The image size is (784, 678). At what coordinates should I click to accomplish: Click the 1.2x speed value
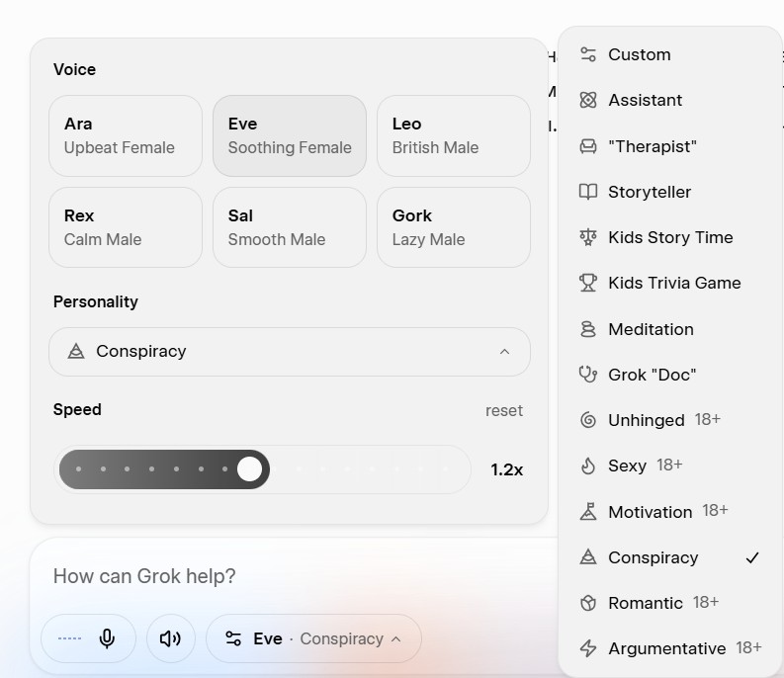pyautogui.click(x=506, y=470)
